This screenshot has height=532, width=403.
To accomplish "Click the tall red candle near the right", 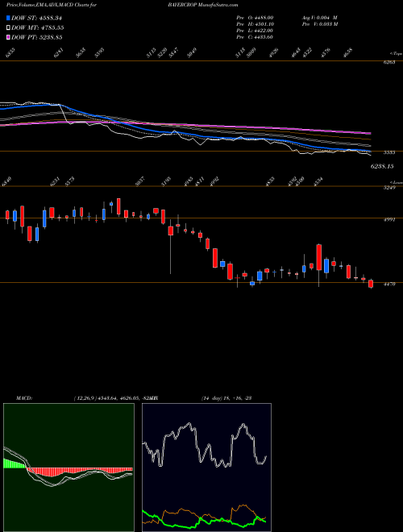I will pos(319,257).
